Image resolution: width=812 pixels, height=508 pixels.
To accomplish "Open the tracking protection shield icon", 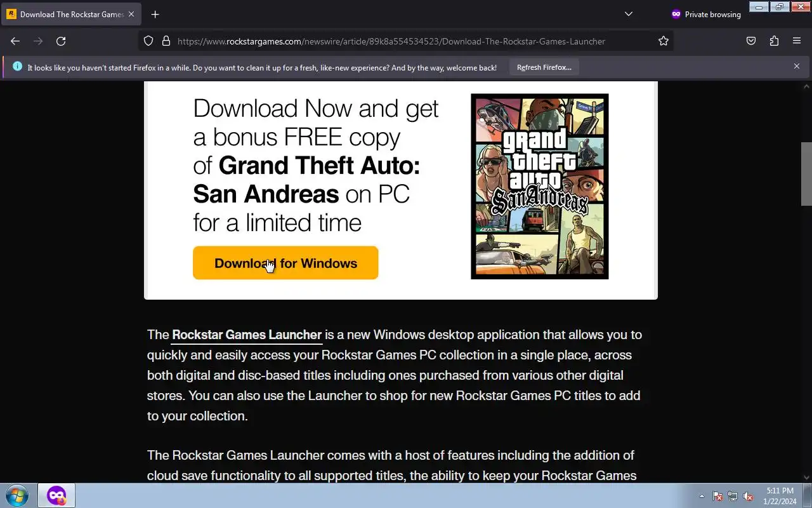I will tap(148, 41).
